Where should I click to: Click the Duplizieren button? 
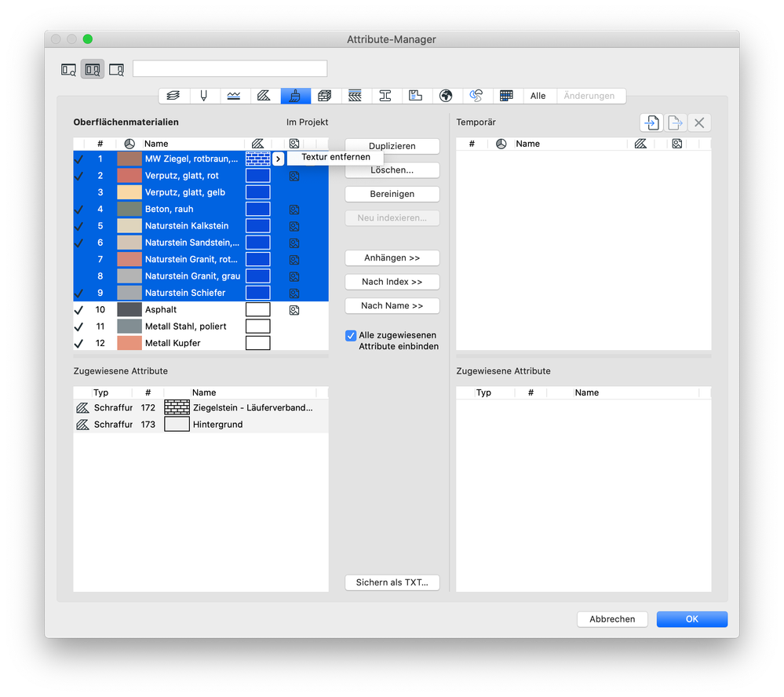click(x=392, y=146)
